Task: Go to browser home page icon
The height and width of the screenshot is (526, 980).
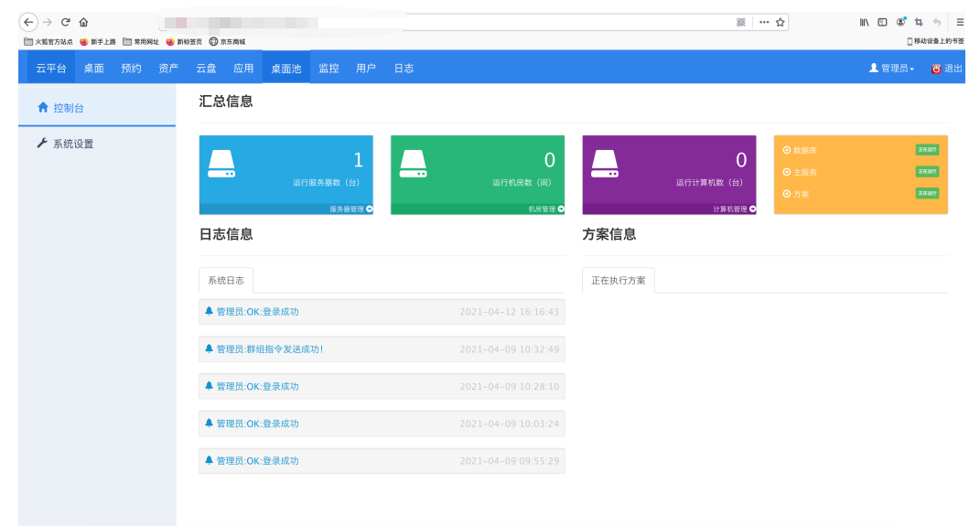Action: coord(83,22)
